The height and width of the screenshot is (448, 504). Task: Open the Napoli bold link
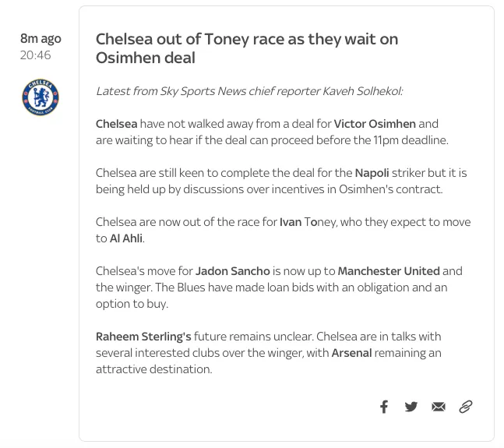tap(372, 173)
